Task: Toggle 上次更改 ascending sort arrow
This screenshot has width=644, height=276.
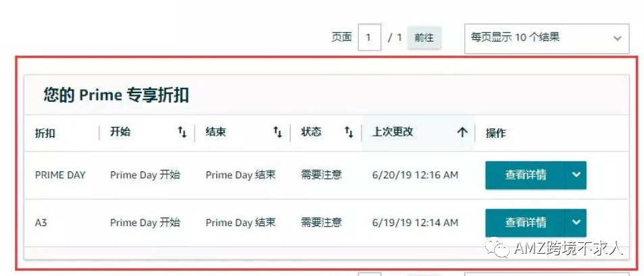Action: [462, 132]
